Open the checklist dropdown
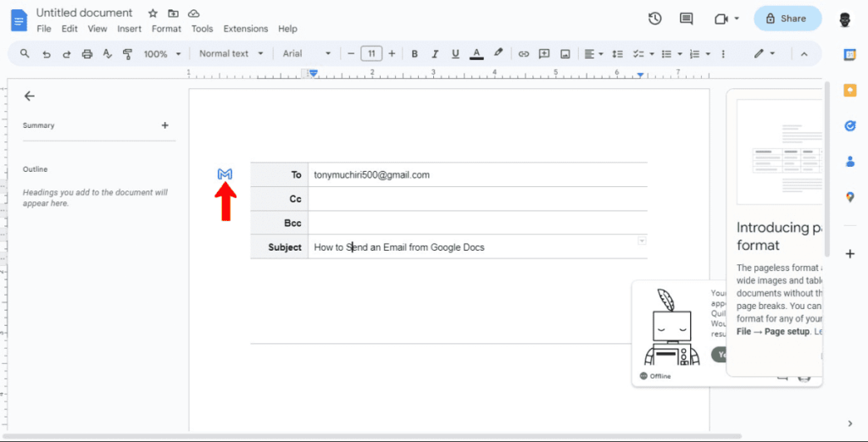This screenshot has height=442, width=868. click(x=644, y=53)
